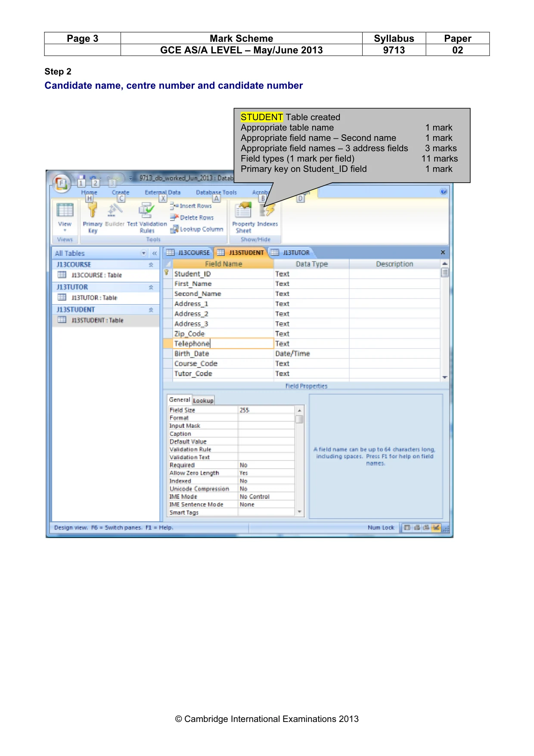Collapse the J13COURSE group

tap(151, 264)
